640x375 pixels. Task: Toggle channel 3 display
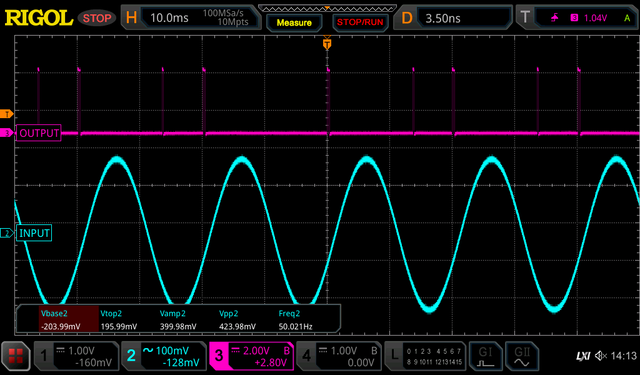(251, 356)
